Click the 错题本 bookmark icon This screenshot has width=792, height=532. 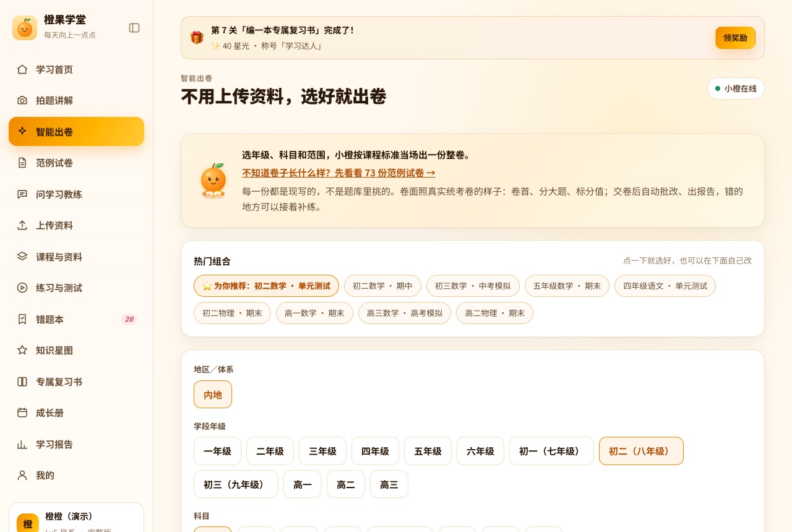[22, 319]
